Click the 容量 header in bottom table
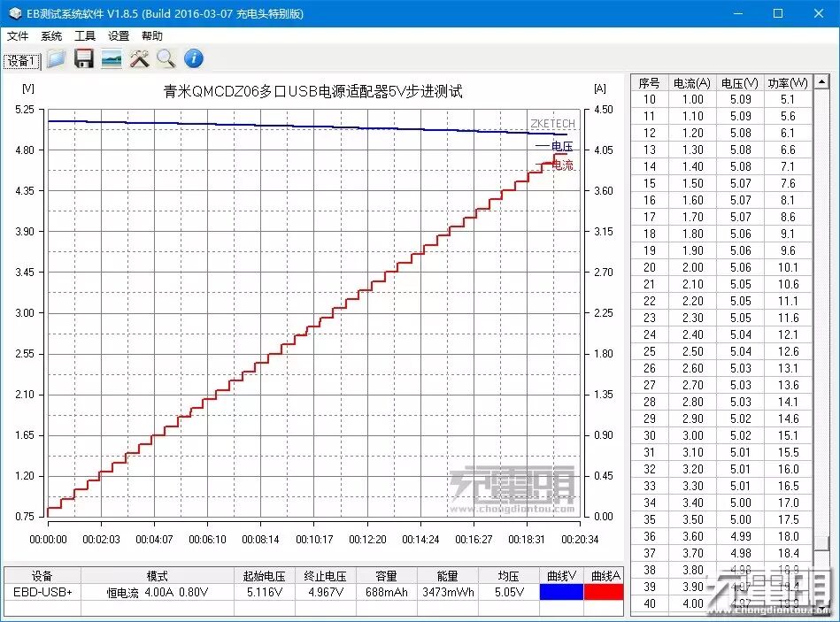The width and height of the screenshot is (840, 622). point(386,575)
